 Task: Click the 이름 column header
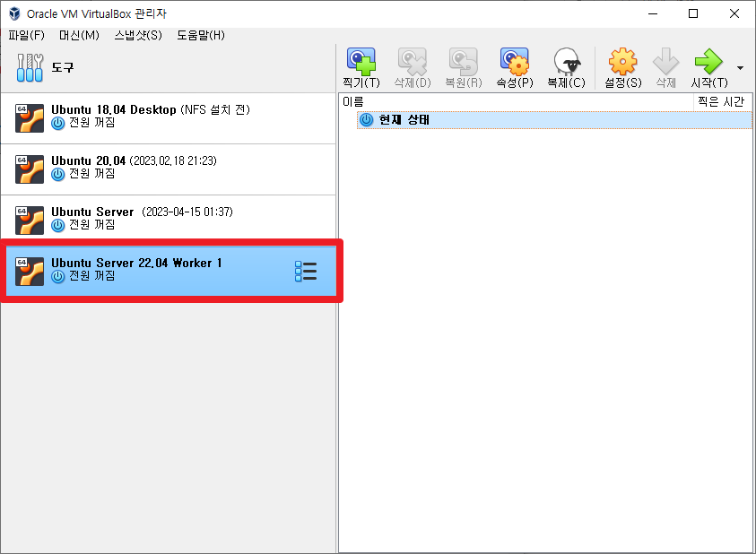pyautogui.click(x=516, y=101)
